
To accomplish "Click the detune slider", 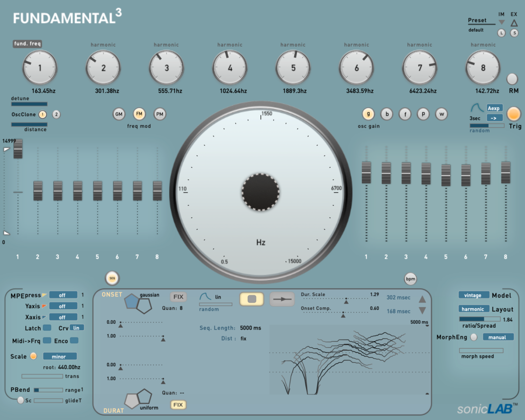I will (29, 104).
